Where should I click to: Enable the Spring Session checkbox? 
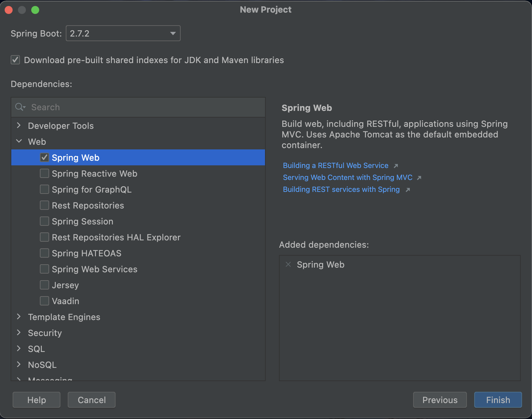coord(44,221)
